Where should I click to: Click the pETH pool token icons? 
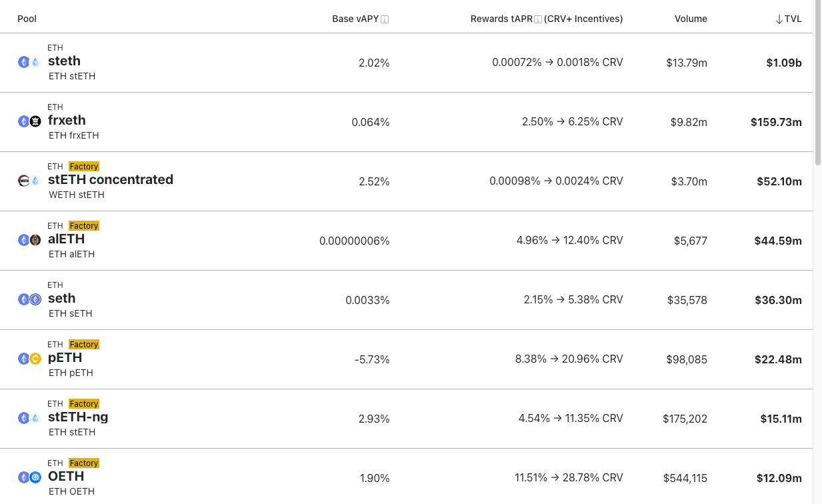point(29,359)
